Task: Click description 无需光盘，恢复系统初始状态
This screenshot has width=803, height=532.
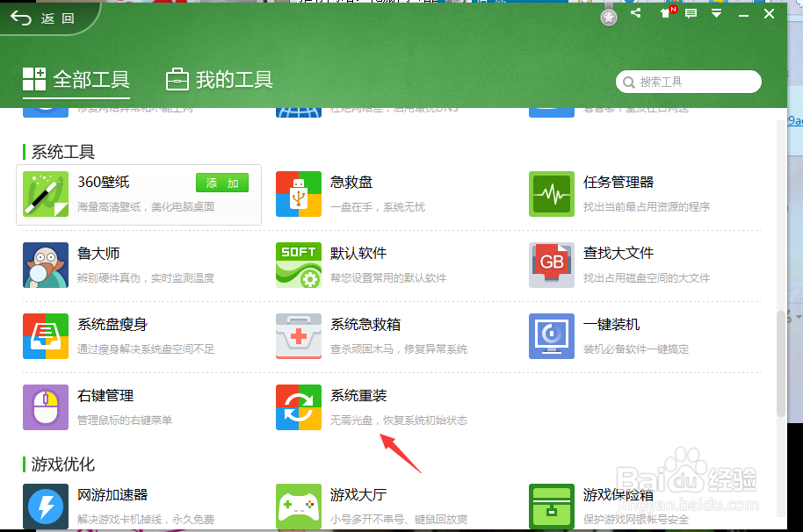Action: click(399, 420)
